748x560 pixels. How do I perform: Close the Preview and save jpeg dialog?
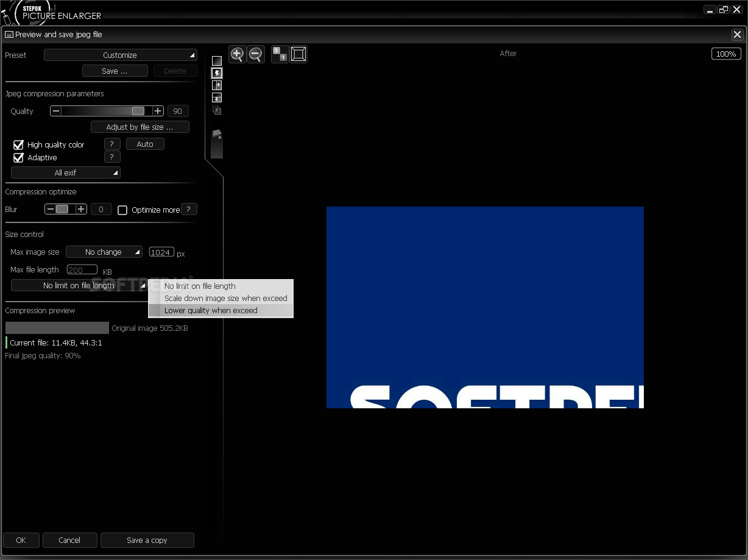(x=736, y=35)
